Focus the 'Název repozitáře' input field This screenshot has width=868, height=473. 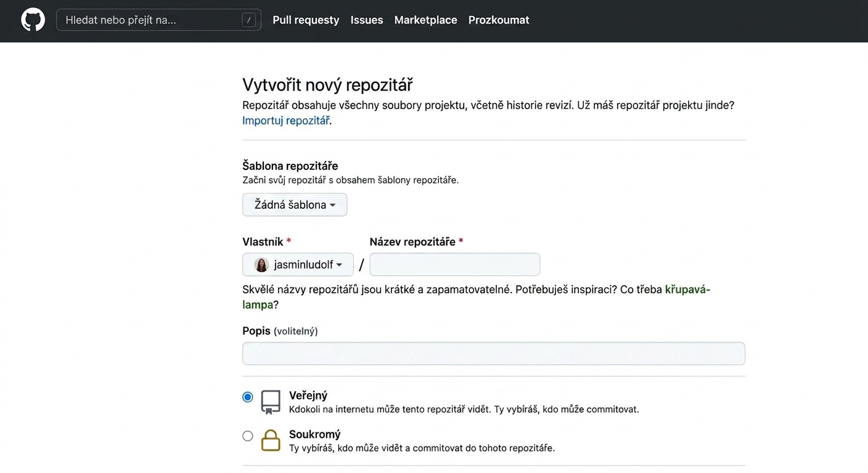454,264
